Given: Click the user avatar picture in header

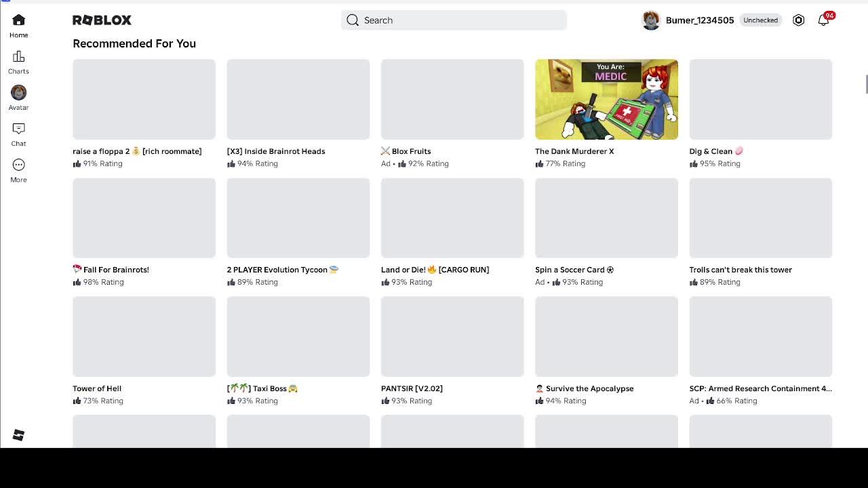Looking at the screenshot, I should pos(651,20).
